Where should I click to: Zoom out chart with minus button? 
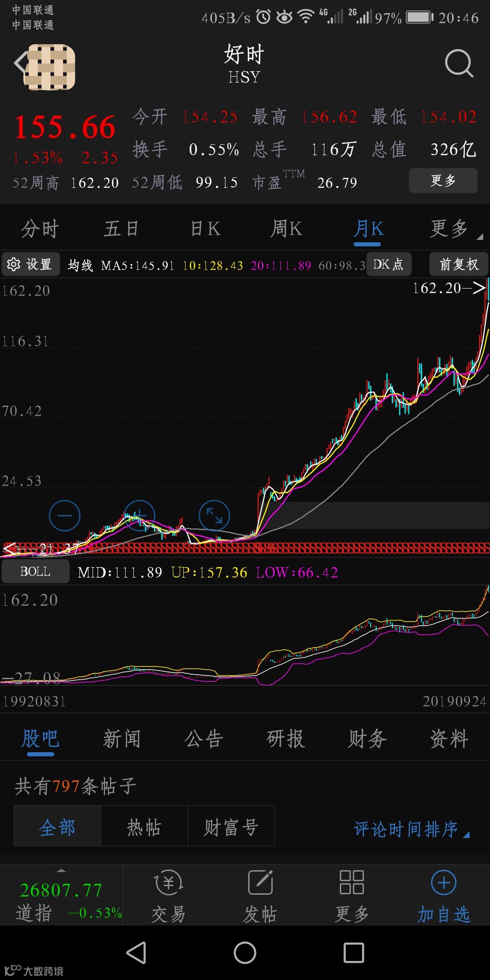click(x=64, y=515)
